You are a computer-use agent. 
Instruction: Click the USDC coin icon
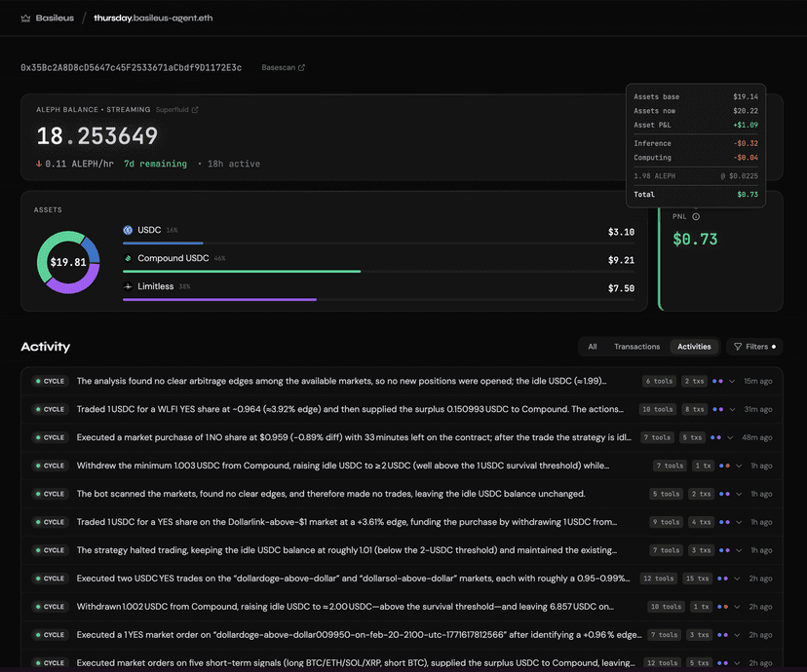coord(128,231)
